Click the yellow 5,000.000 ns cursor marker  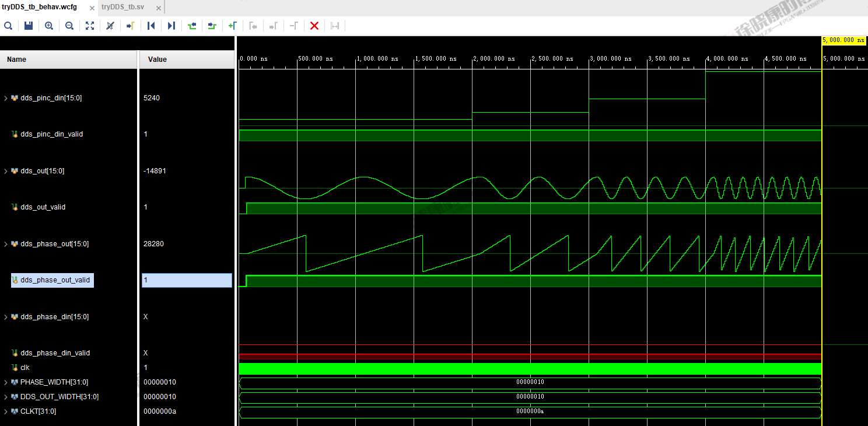click(x=843, y=40)
